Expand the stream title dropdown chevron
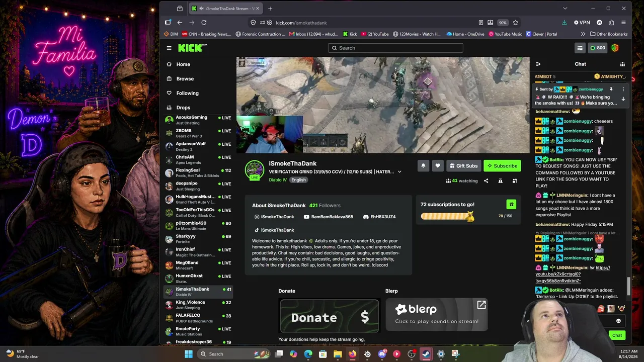Screen dimensions: 644x362 399,172
